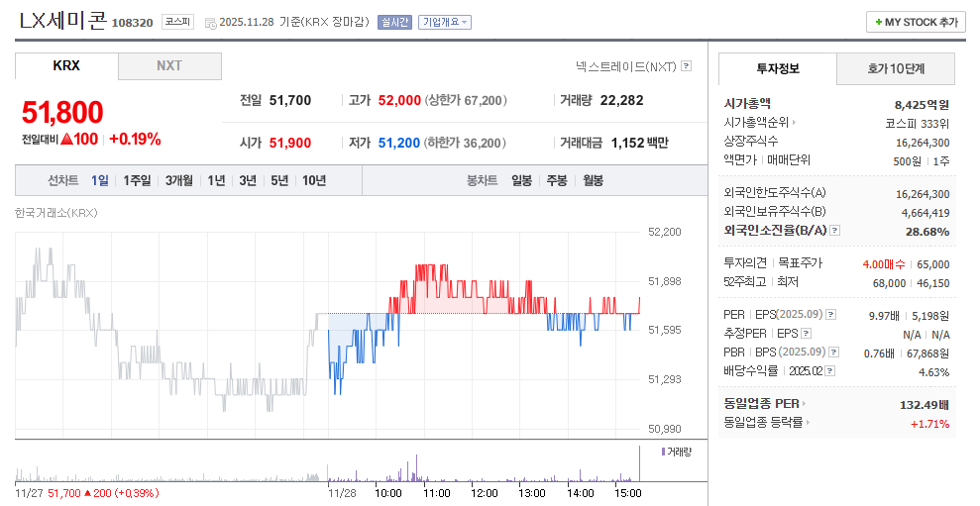Viewport: 980px width, 506px height.
Task: Click the LX세미콘 stock name heading
Action: (62, 21)
